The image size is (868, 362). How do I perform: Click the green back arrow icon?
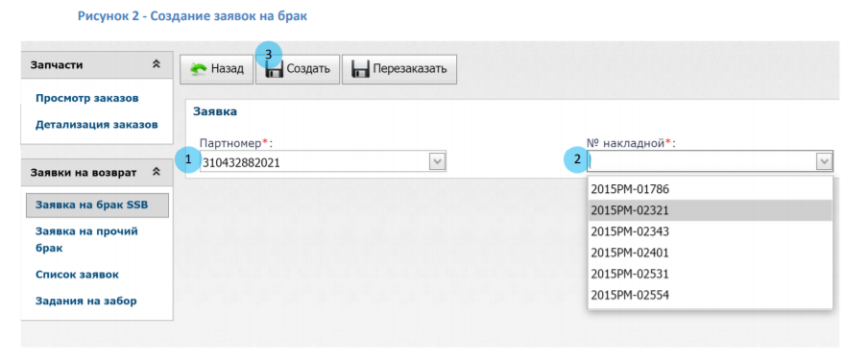point(198,69)
